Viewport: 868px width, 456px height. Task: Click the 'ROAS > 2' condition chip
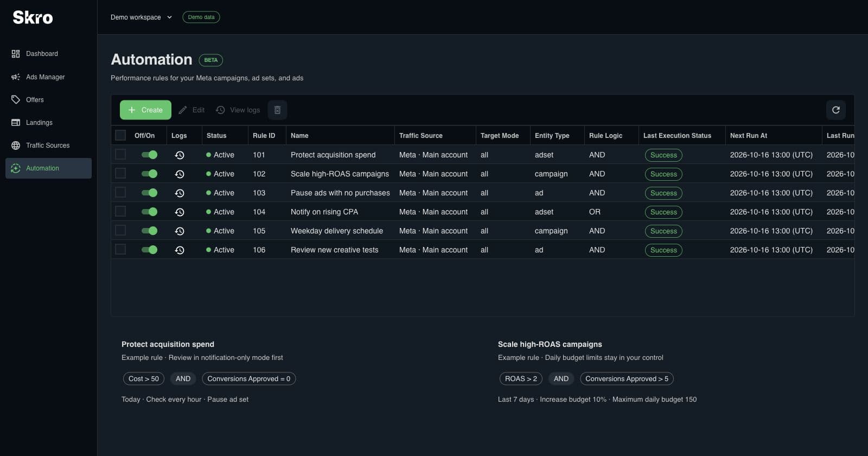521,379
